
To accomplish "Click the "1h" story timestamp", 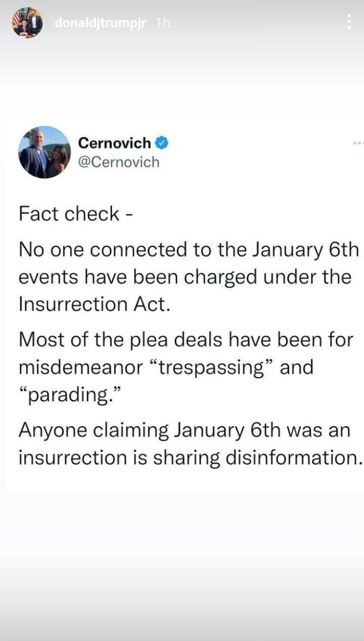I will tap(163, 23).
